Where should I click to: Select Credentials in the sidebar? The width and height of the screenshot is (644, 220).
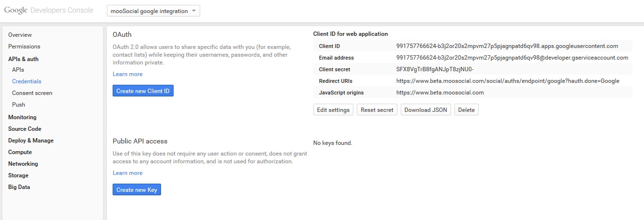[27, 81]
